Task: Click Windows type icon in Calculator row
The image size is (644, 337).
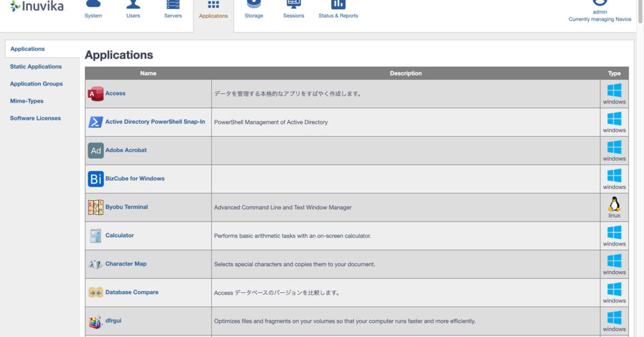Action: (x=614, y=232)
